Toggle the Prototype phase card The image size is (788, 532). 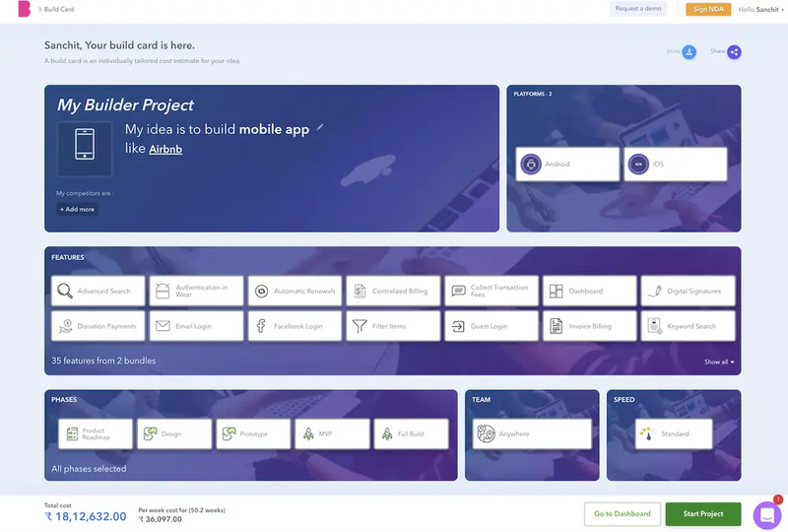(x=253, y=433)
